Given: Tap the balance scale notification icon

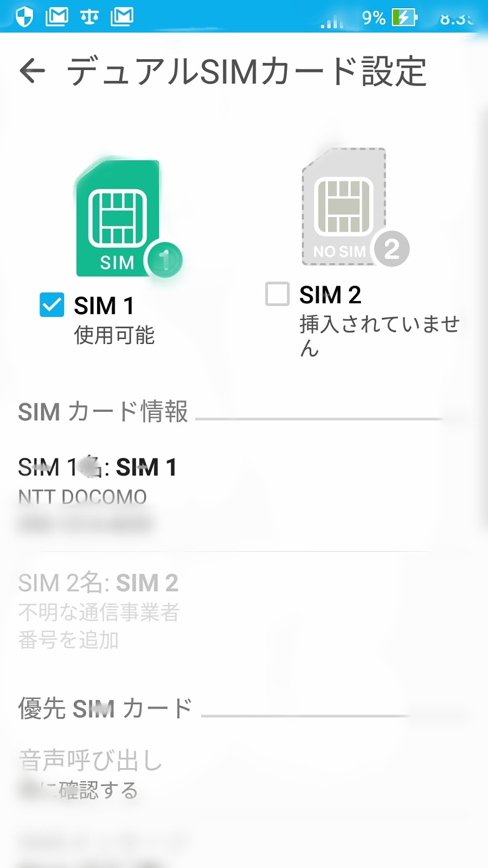Looking at the screenshot, I should tap(89, 17).
